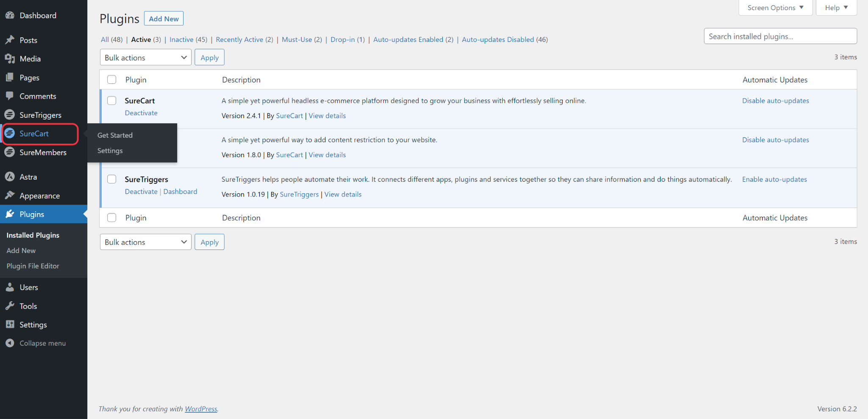The height and width of the screenshot is (419, 868).
Task: Click the Users sidebar menu item
Action: 29,287
